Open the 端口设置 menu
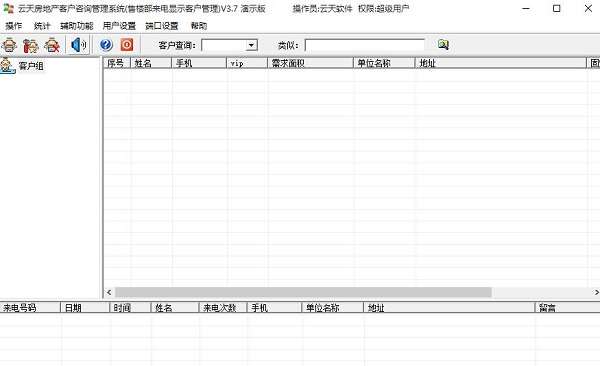Image resolution: width=600 pixels, height=366 pixels. (161, 26)
